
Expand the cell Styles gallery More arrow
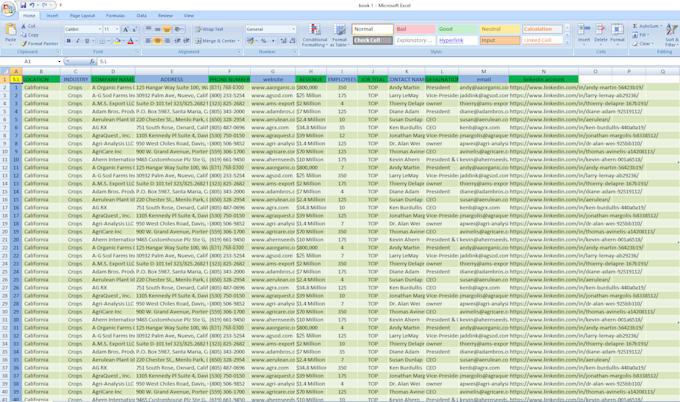[x=568, y=42]
